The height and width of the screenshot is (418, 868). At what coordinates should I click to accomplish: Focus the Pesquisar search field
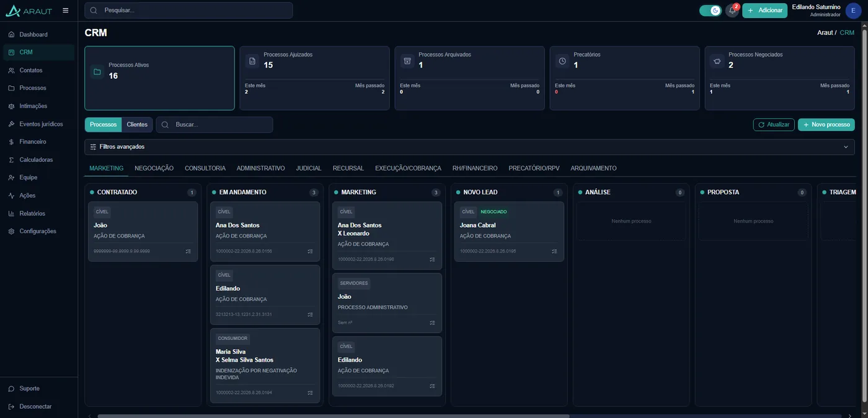pyautogui.click(x=188, y=11)
